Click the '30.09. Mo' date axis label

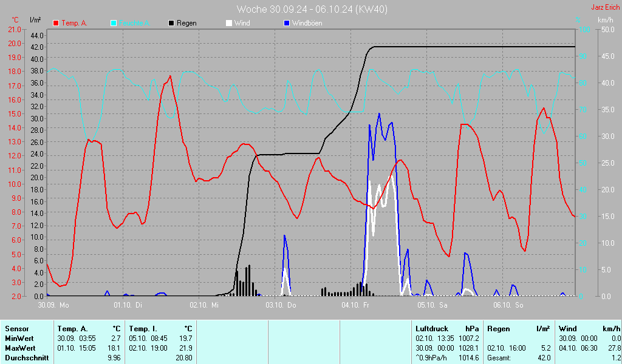[x=53, y=305]
